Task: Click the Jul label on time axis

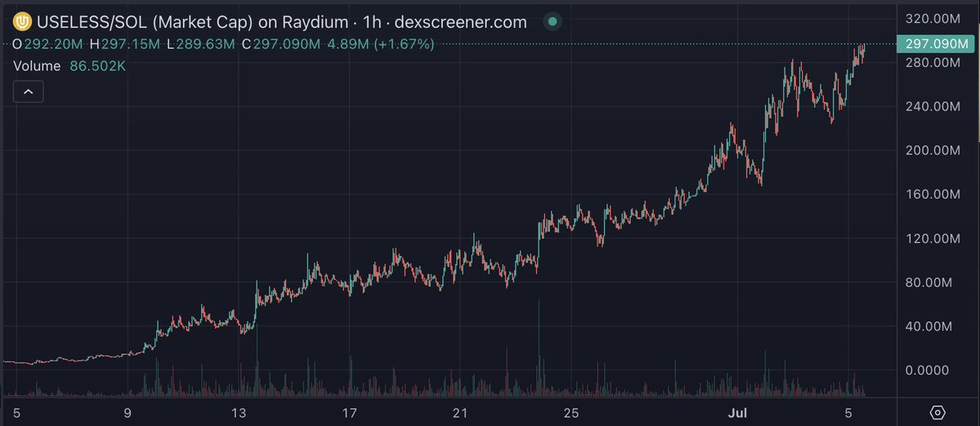Action: pyautogui.click(x=737, y=413)
